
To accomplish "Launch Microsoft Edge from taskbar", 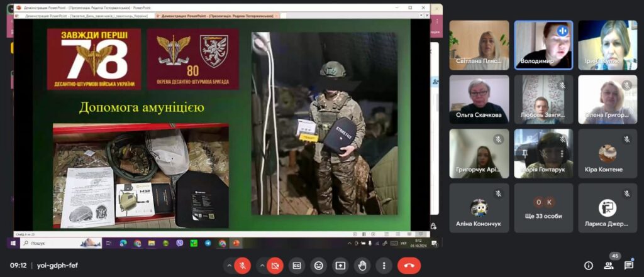I will tap(123, 243).
